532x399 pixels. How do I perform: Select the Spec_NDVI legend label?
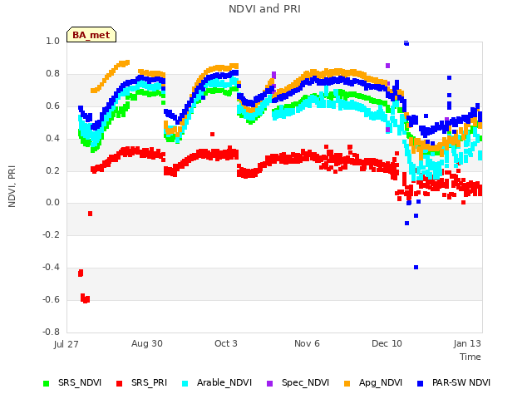coord(305,382)
